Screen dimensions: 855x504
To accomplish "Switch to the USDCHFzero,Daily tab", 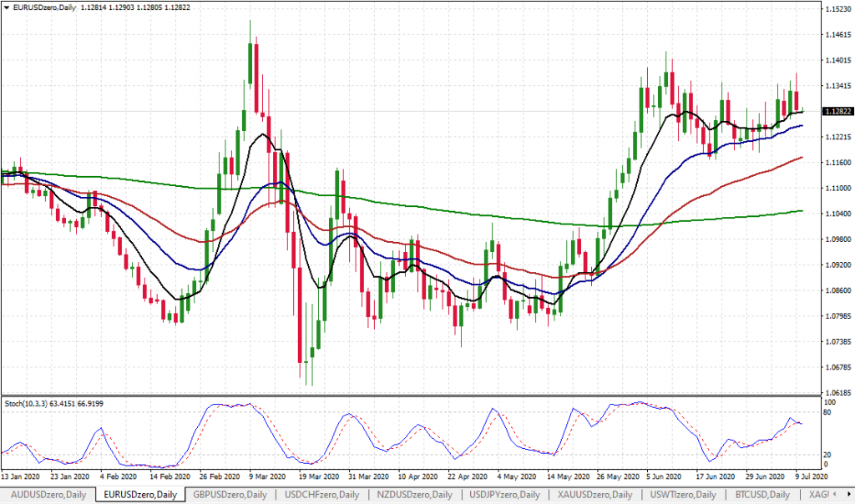I will click(322, 495).
